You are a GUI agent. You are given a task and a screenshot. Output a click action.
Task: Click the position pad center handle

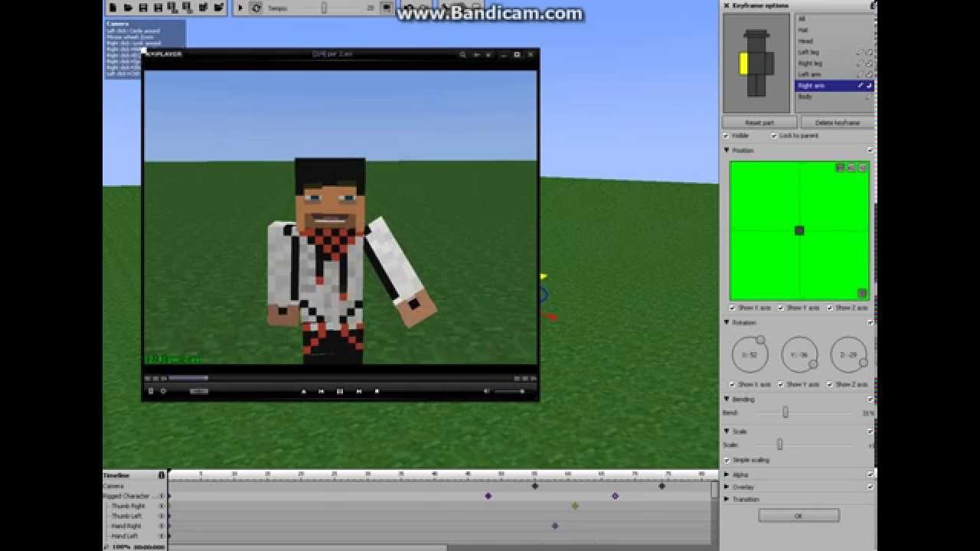799,230
